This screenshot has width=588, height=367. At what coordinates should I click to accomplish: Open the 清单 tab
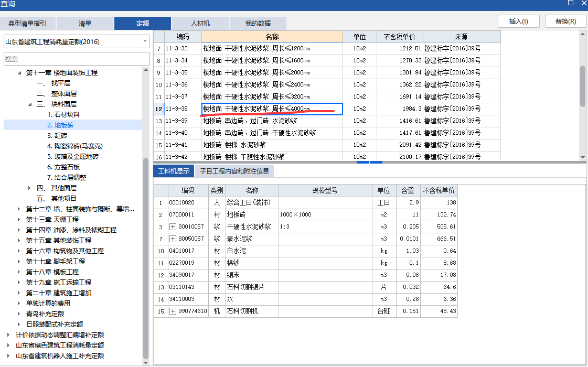click(85, 23)
